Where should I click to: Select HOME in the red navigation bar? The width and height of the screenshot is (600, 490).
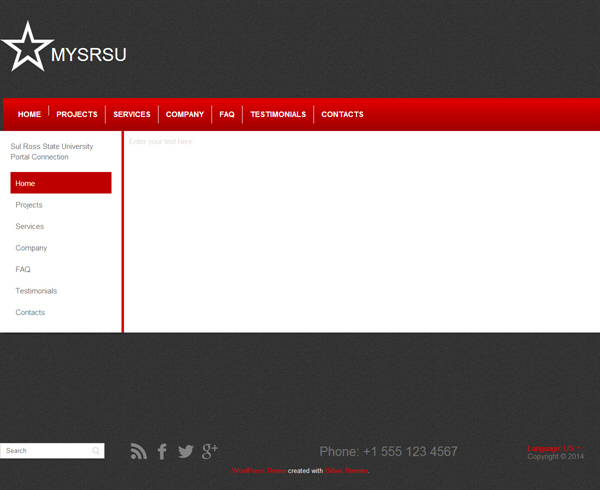coord(29,115)
